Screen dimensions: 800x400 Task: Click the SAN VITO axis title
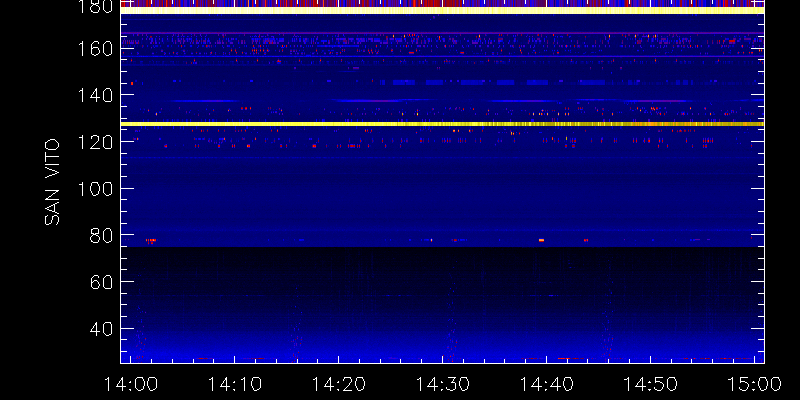[x=52, y=183]
